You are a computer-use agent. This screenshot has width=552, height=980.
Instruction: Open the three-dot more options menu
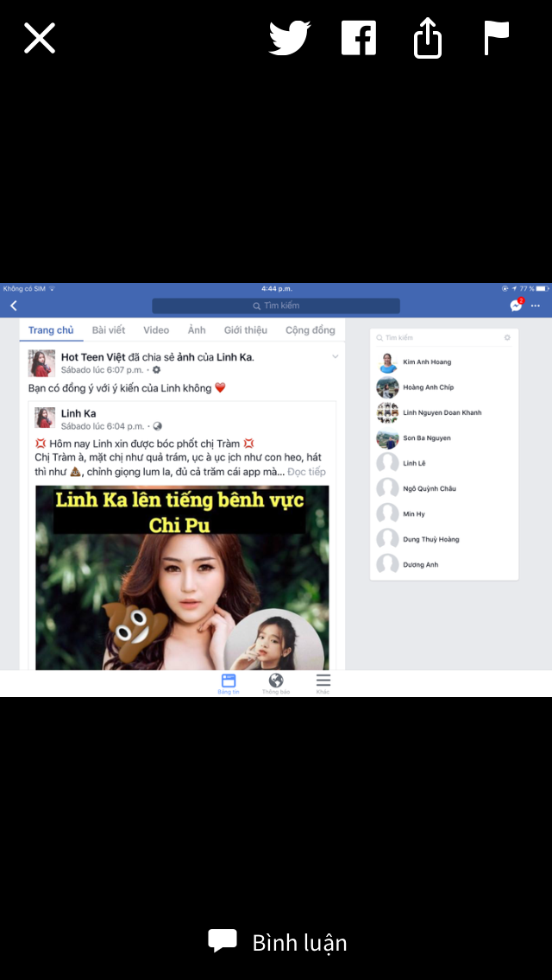[536, 305]
